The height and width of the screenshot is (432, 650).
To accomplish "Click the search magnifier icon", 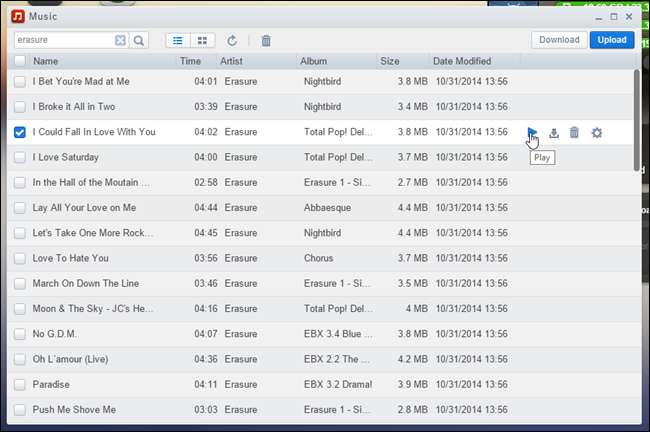I will (x=139, y=40).
